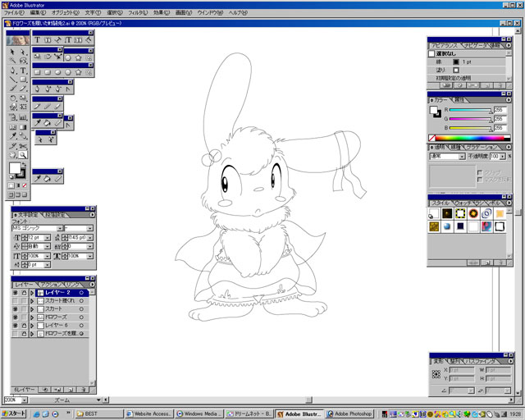Switch to the グラデーション tab
This screenshot has height=420, width=525.
tap(481, 147)
